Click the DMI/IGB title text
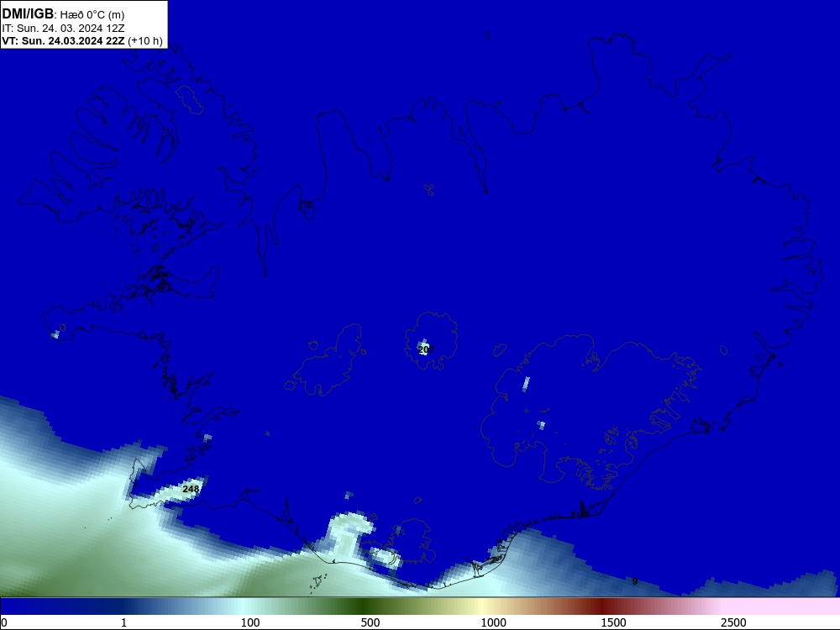The image size is (840, 630). [28, 14]
